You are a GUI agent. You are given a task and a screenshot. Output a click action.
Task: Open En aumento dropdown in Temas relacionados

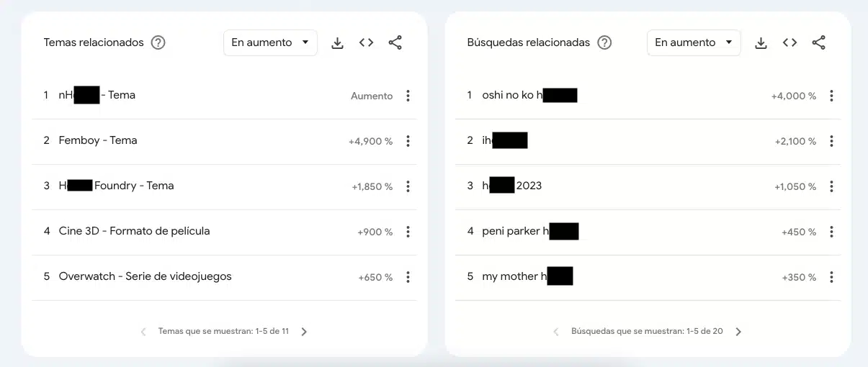pyautogui.click(x=270, y=42)
